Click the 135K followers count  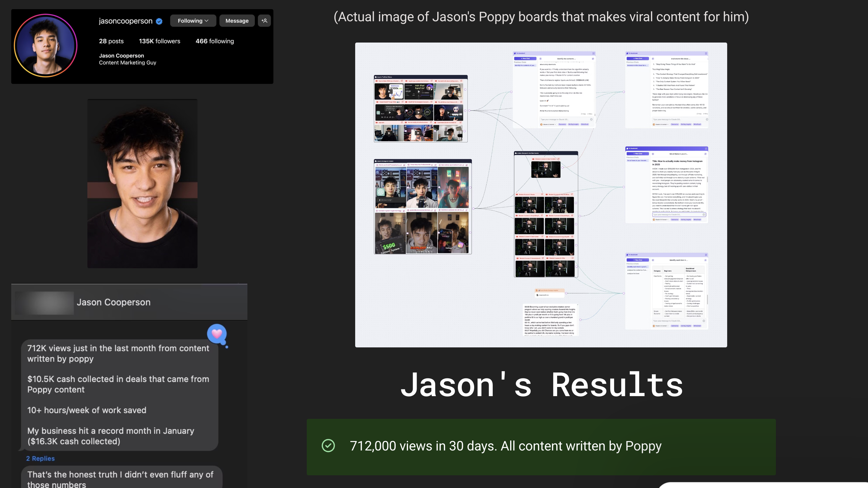[x=159, y=41]
